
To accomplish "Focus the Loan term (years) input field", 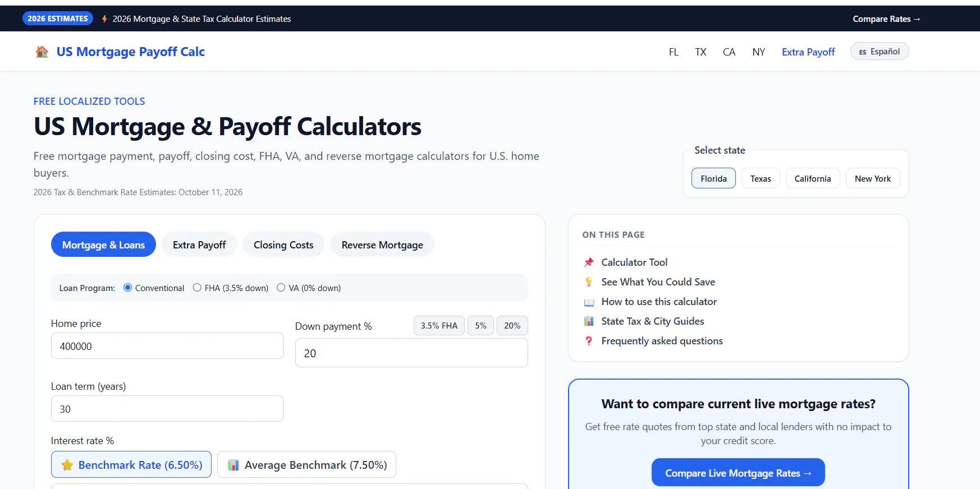I will click(x=167, y=409).
